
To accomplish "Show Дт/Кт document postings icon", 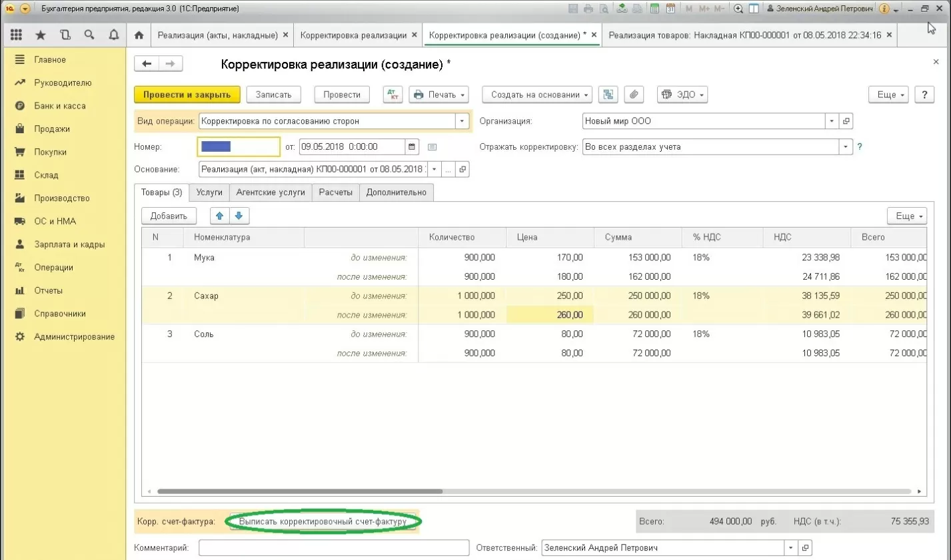I will coord(393,95).
